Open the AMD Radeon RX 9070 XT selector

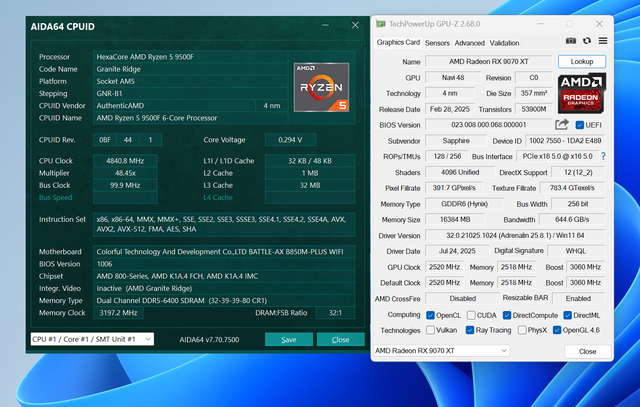pos(441,351)
